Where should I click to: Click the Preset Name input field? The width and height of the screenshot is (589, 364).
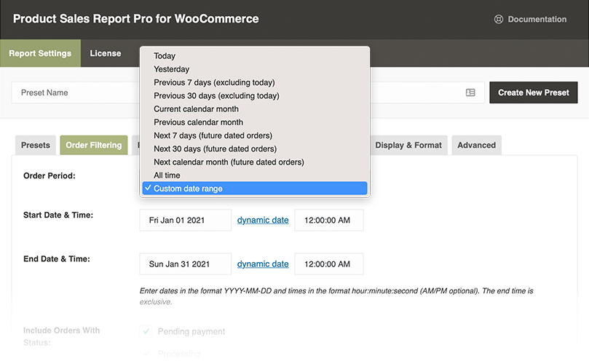[x=73, y=92]
